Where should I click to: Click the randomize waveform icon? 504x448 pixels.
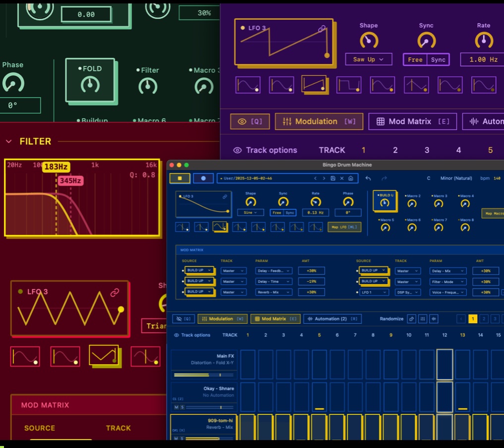click(434, 319)
